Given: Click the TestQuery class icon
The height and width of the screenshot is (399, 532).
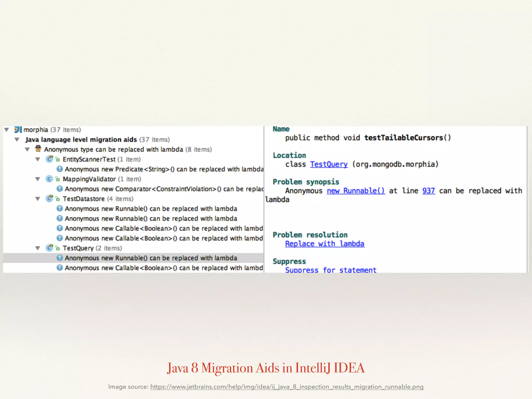Looking at the screenshot, I should pyautogui.click(x=49, y=248).
